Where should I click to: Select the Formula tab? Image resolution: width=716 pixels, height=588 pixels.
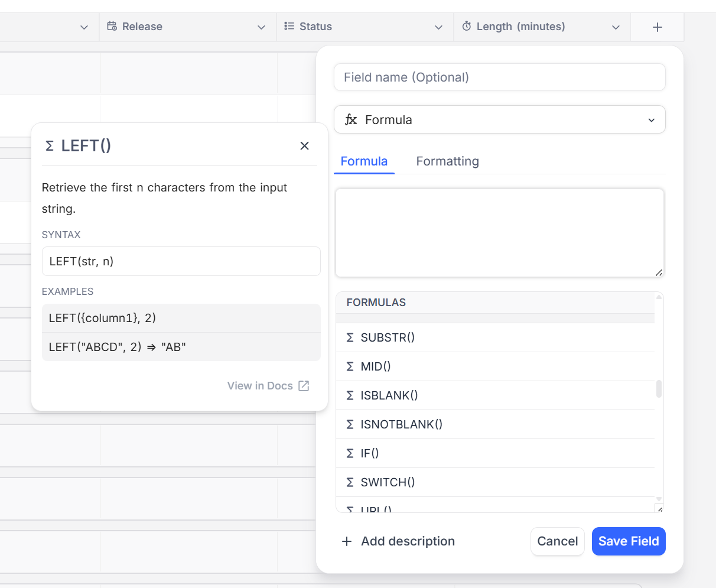364,161
